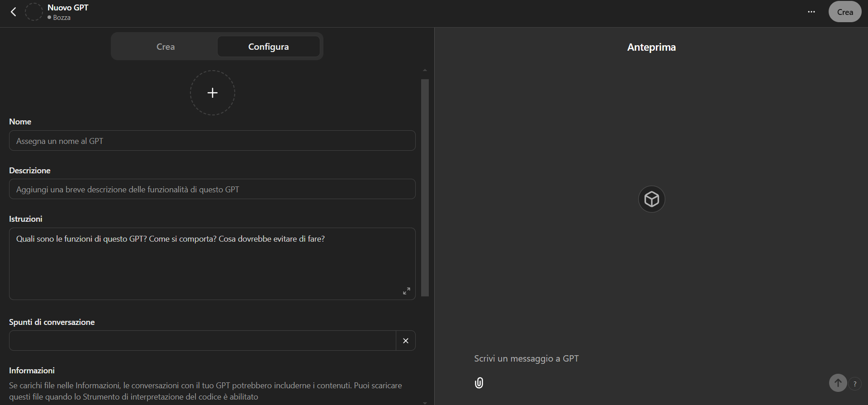The image size is (868, 405).
Task: Focus the Nome input field
Action: 212,141
